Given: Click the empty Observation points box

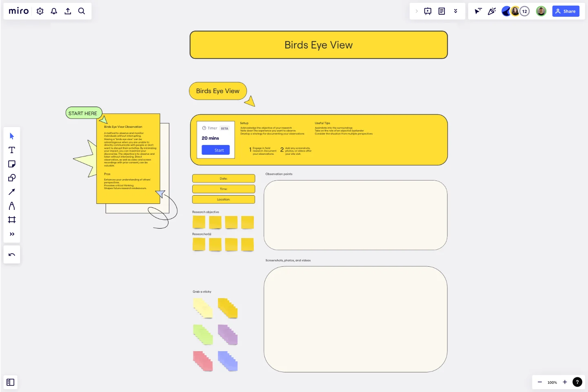Looking at the screenshot, I should pyautogui.click(x=355, y=215).
